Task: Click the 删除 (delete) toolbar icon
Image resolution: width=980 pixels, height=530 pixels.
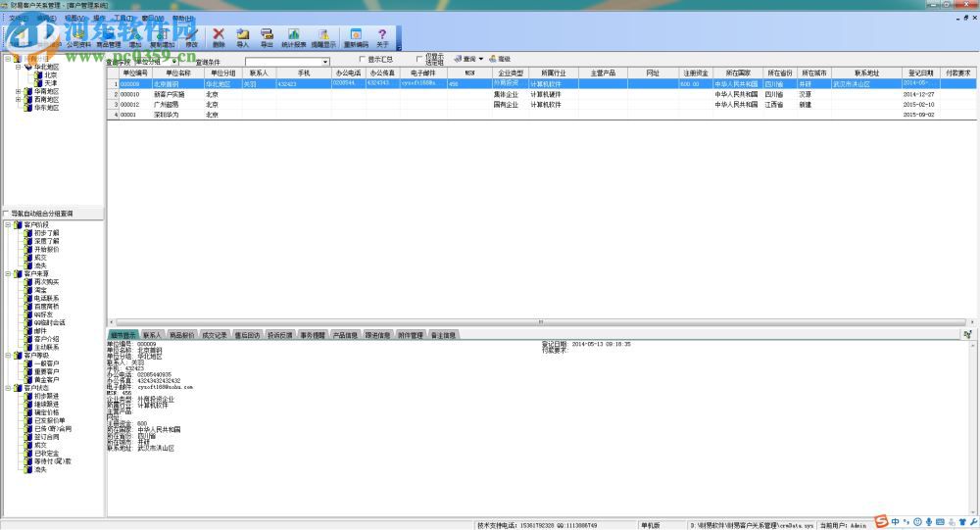Action: 219,37
